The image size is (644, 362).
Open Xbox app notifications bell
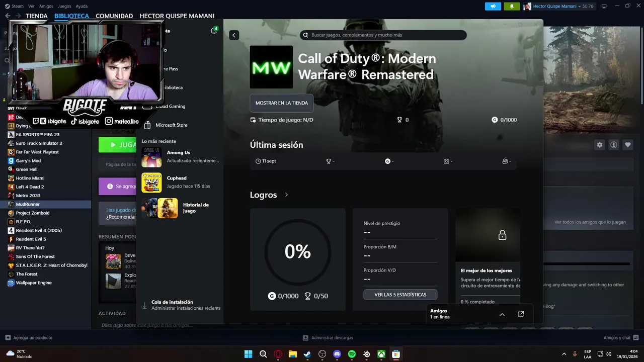(x=214, y=31)
